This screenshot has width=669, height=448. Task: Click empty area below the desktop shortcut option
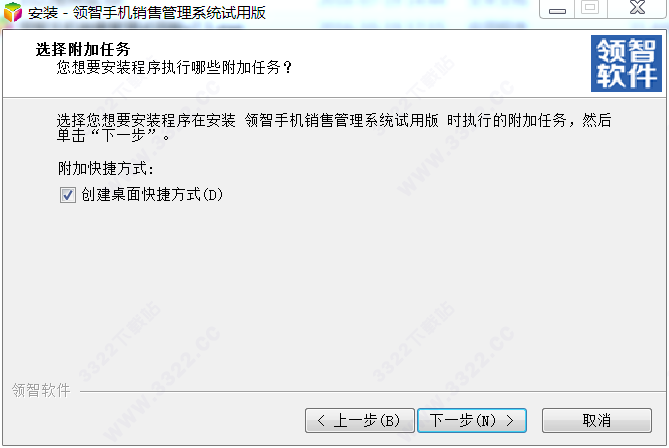(333, 290)
